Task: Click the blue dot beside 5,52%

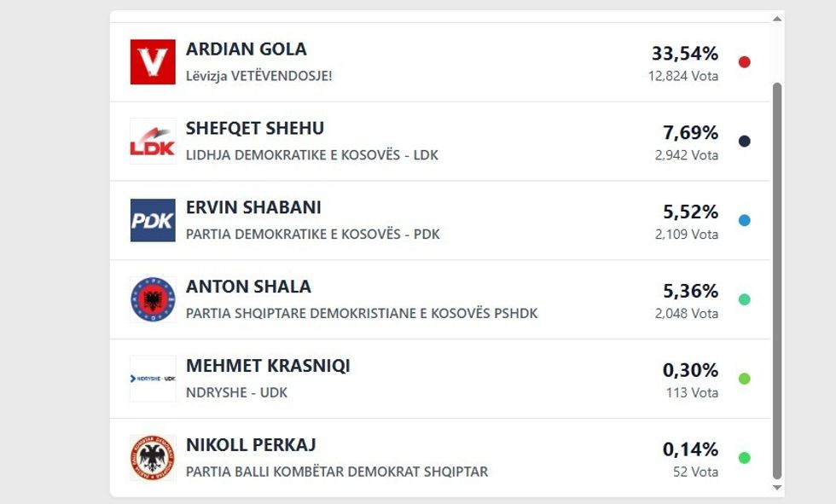Action: 744,221
